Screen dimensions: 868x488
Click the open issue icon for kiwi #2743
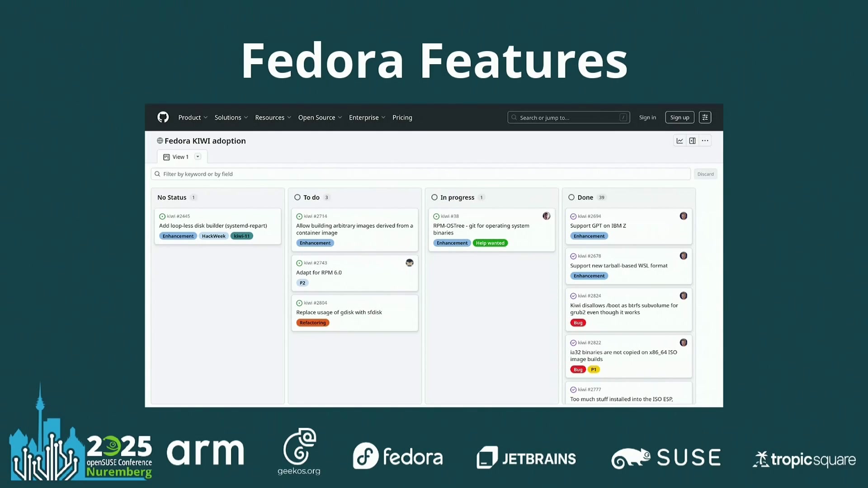[x=299, y=263]
